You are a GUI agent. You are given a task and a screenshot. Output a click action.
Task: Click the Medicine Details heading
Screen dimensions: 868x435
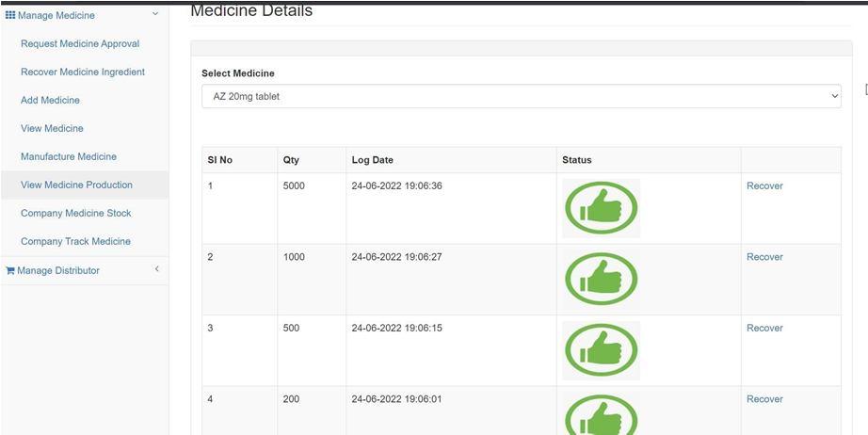pyautogui.click(x=251, y=10)
